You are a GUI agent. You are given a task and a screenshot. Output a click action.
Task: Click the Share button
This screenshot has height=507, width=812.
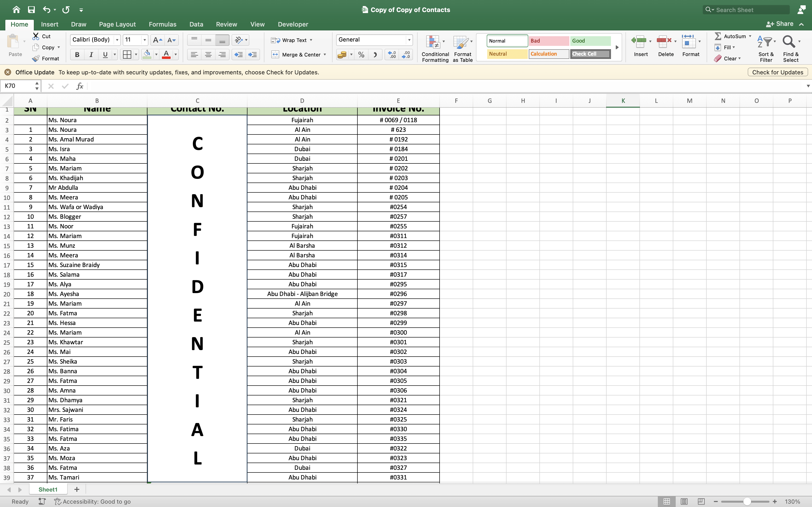pos(780,24)
